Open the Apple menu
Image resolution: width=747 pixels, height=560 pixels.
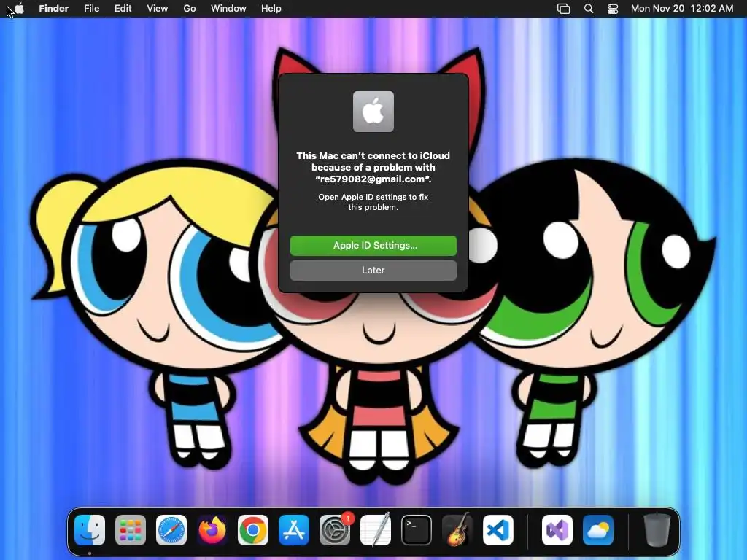pos(19,9)
